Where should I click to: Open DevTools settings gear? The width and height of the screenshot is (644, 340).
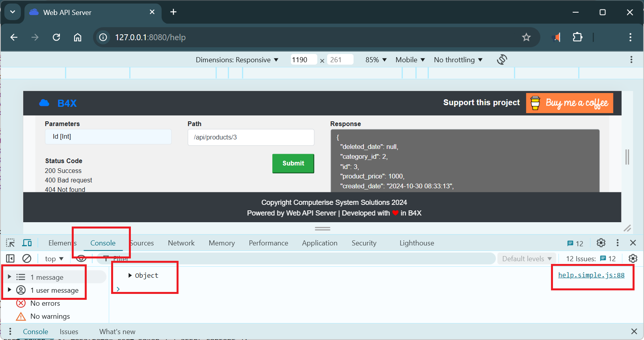pos(601,243)
